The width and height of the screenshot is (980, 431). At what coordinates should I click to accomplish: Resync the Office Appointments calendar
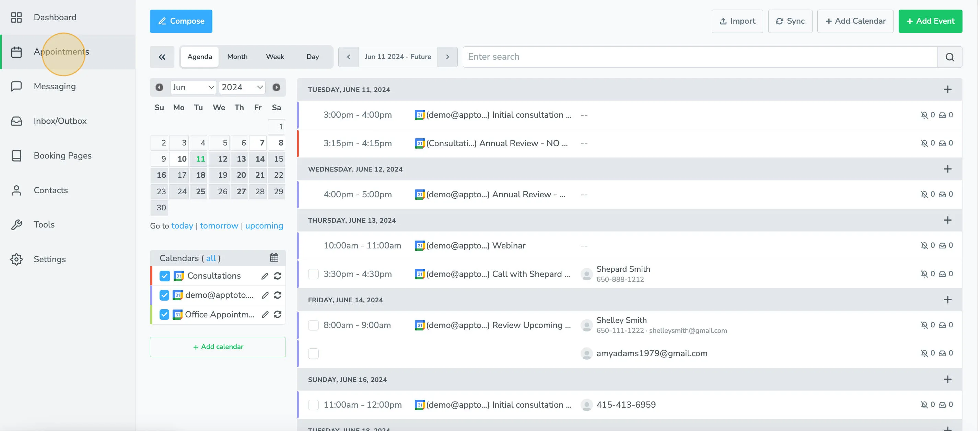click(x=278, y=315)
